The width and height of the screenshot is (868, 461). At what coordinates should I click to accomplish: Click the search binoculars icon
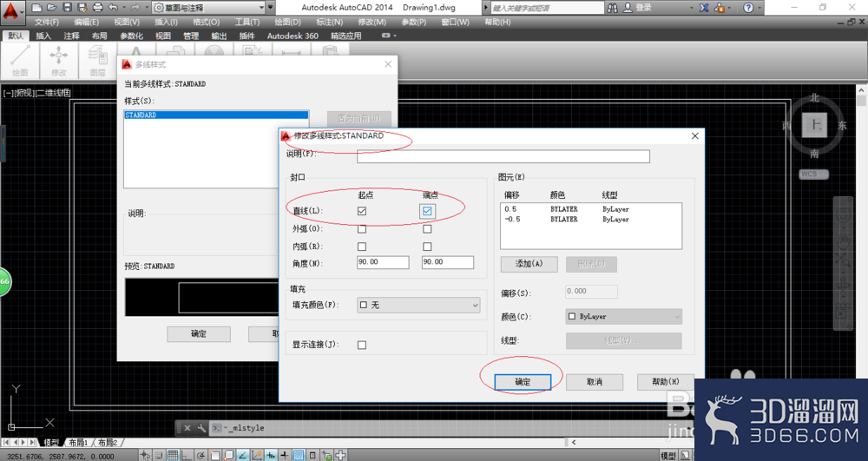tap(612, 8)
